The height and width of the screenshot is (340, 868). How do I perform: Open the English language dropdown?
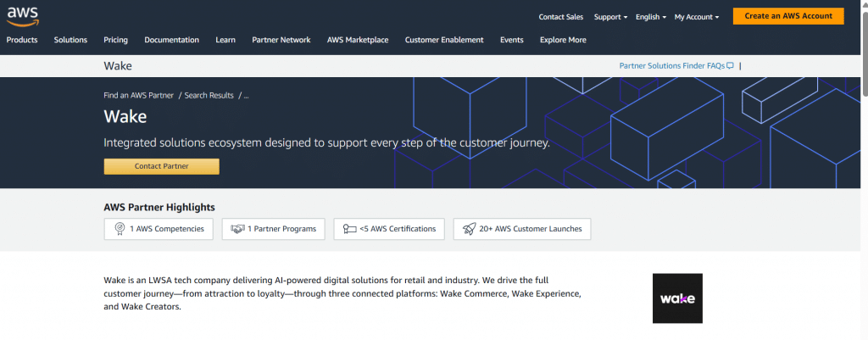pos(651,17)
